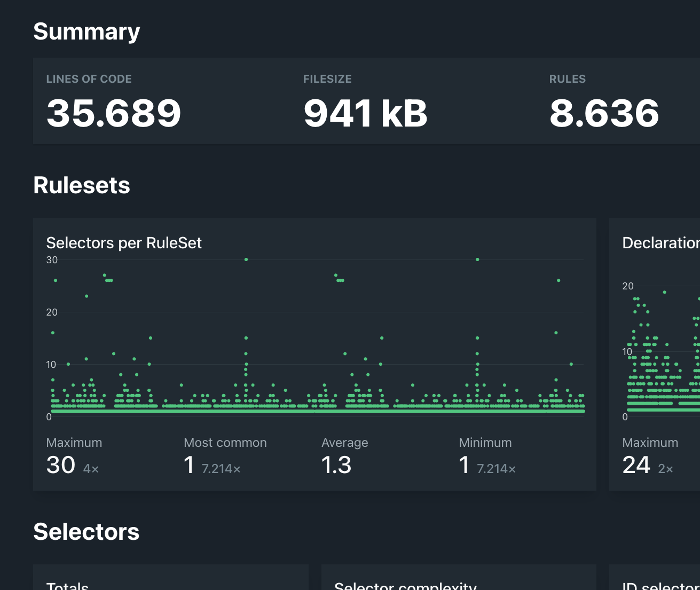700x590 pixels.
Task: Click the 30 axis label on Selectors chart
Action: 52,260
